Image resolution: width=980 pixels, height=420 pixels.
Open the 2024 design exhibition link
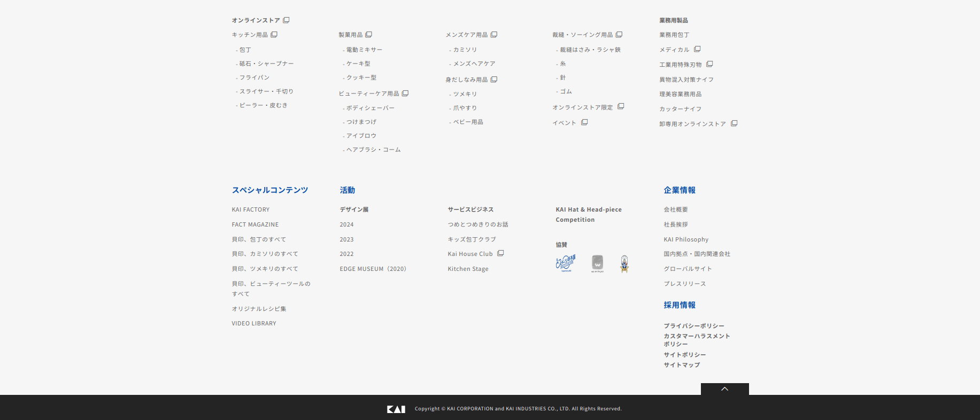346,224
